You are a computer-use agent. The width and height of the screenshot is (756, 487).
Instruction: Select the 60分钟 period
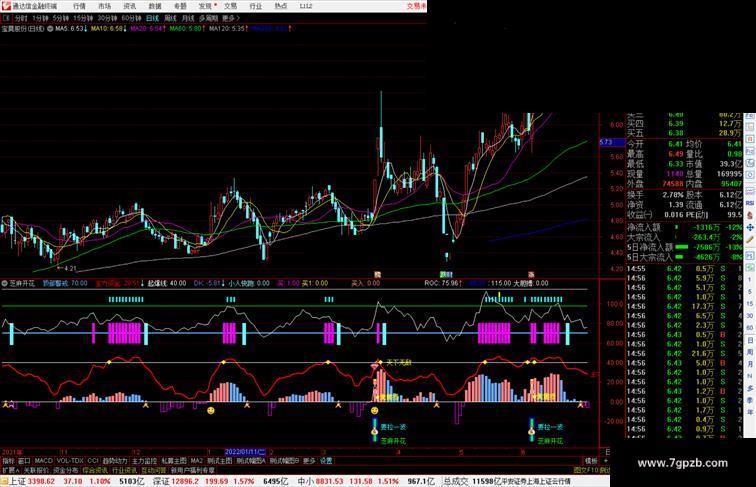131,18
